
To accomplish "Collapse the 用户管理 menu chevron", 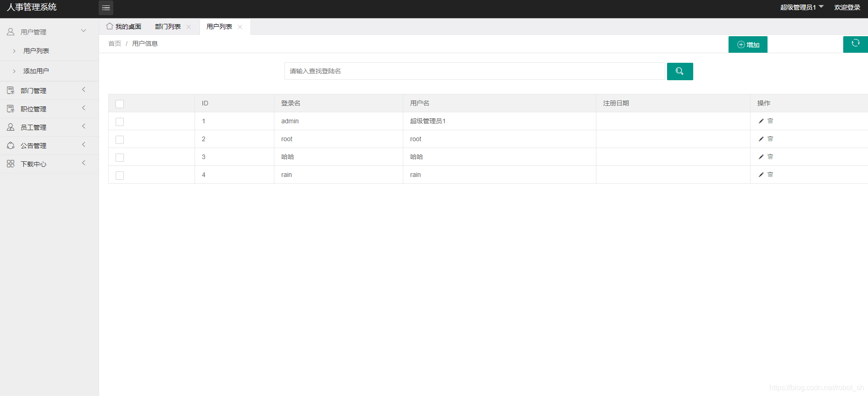I will [x=83, y=31].
